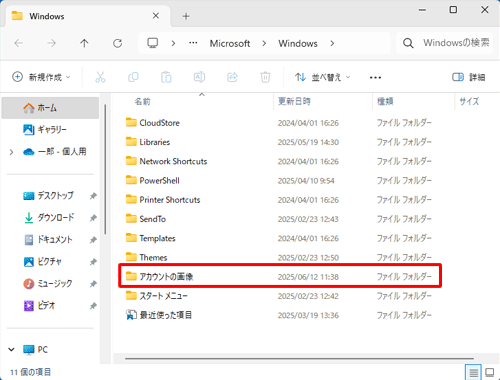This screenshot has height=380, width=500.
Task: Go up one folder level
Action: tap(84, 43)
